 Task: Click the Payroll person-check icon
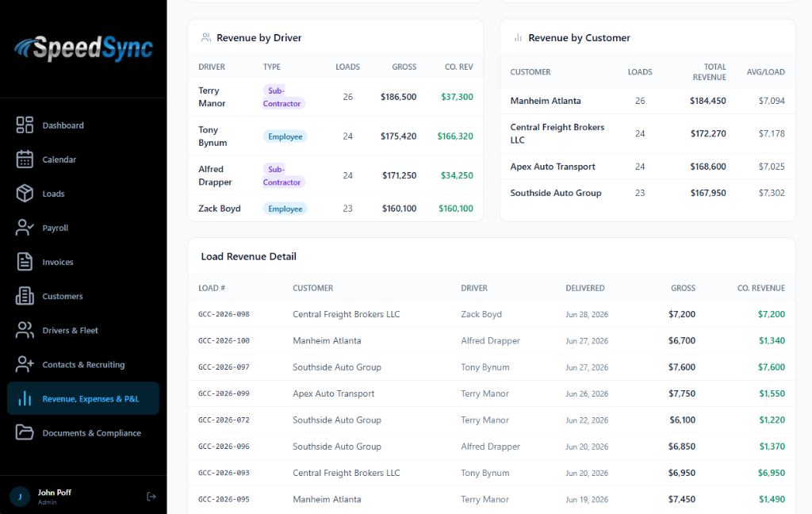[25, 228]
